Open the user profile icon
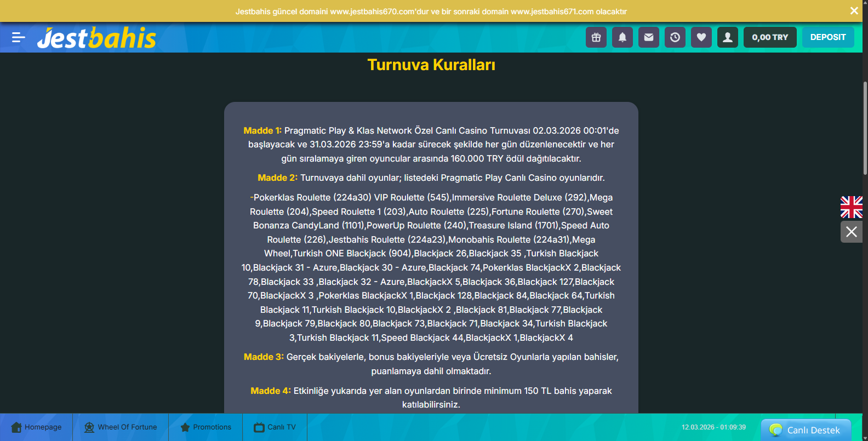This screenshot has width=868, height=441. 728,37
